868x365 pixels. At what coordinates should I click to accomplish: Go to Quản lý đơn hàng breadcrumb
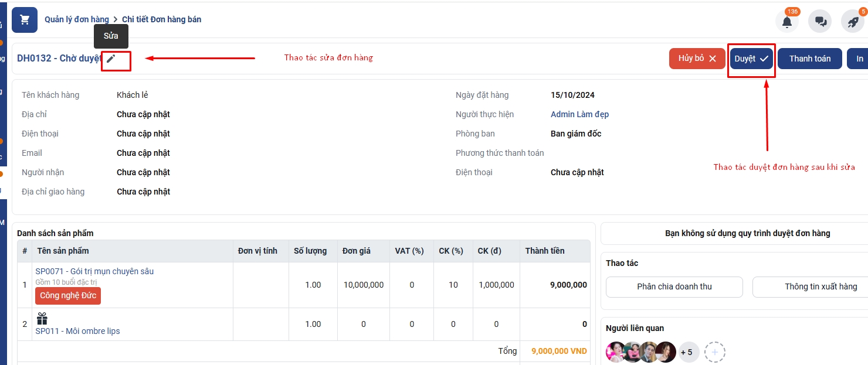pos(77,19)
